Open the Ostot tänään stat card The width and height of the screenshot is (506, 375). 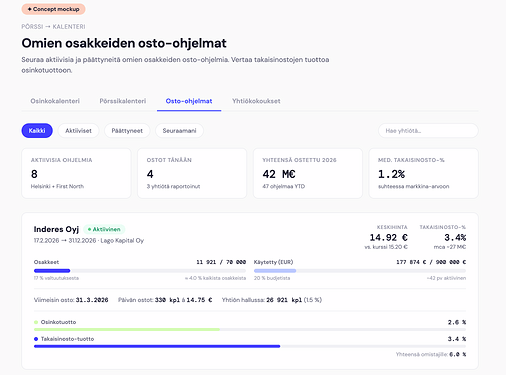point(192,173)
